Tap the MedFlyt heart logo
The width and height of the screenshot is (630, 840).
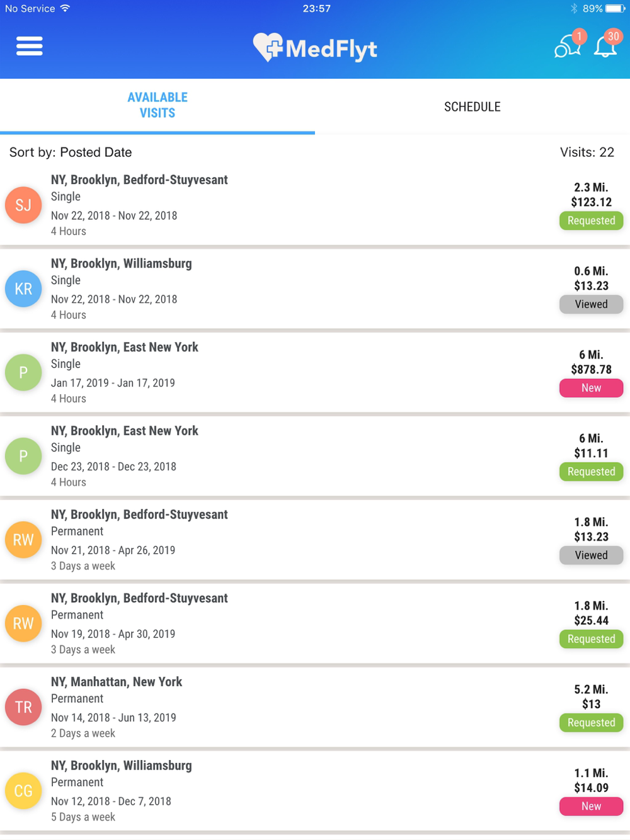[x=268, y=47]
